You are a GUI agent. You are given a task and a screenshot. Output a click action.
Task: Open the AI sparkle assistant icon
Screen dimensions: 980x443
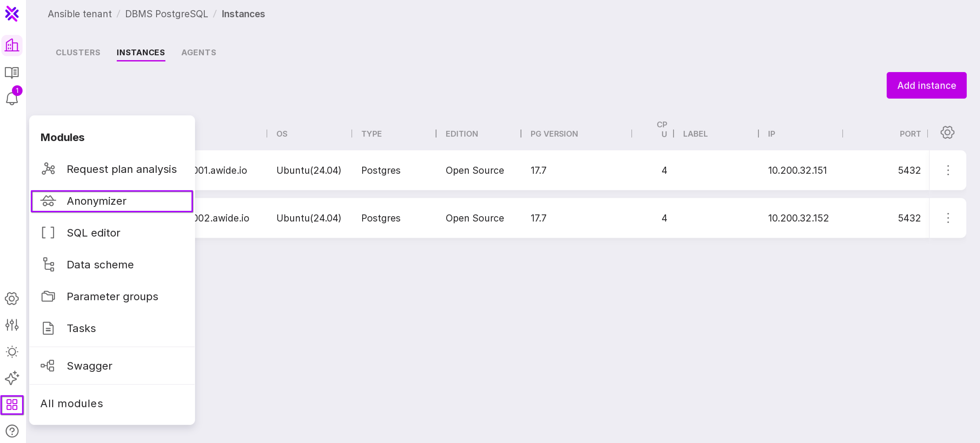[x=12, y=378]
